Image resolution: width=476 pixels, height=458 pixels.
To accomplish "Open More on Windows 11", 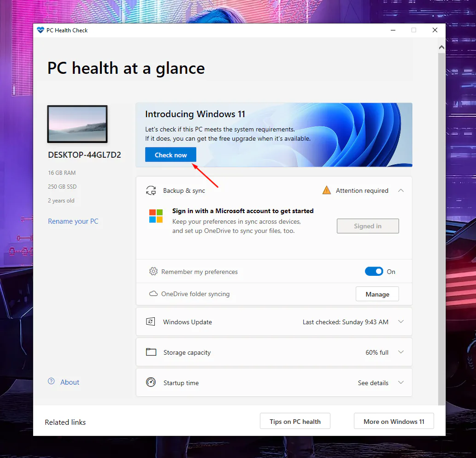I will (394, 421).
